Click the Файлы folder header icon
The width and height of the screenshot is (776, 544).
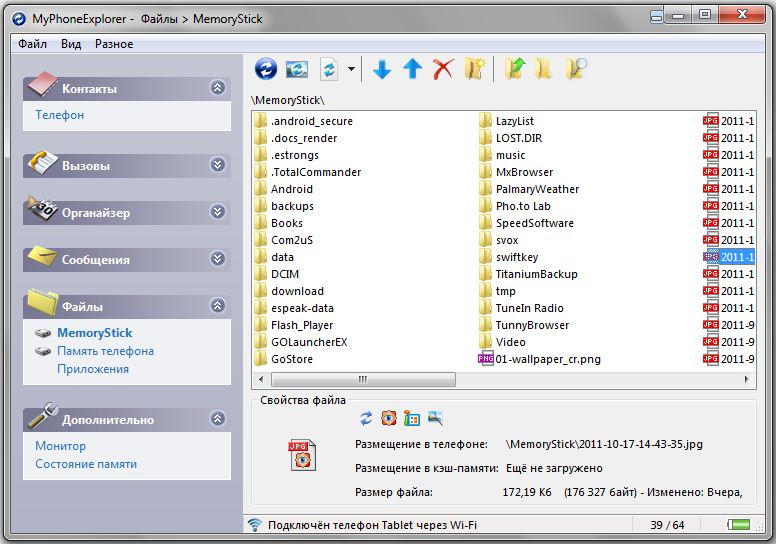pos(43,302)
